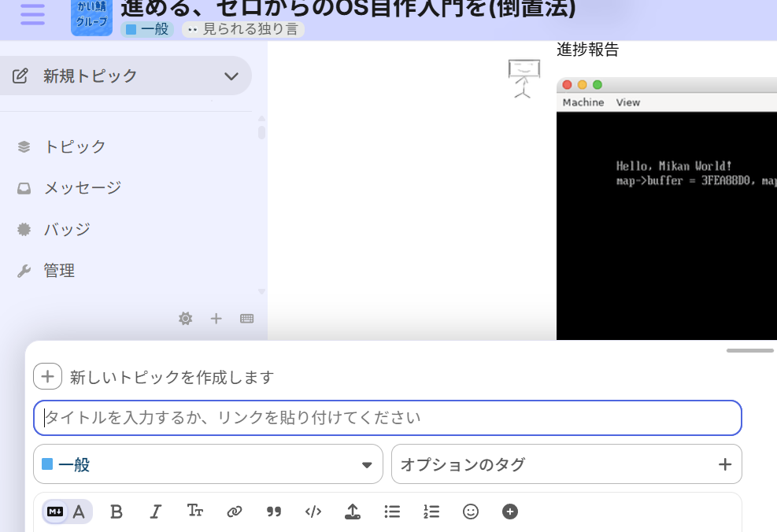
Task: Insert a numbered list
Action: [x=431, y=512]
